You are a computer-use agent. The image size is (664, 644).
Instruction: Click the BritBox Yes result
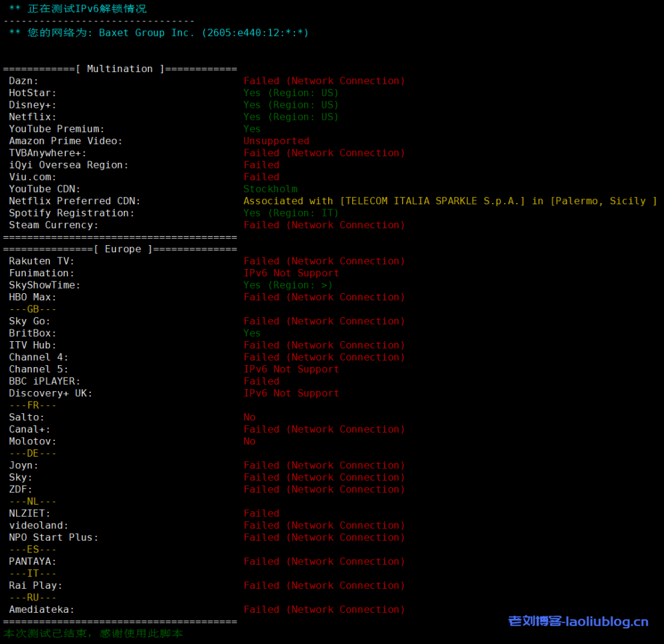[252, 333]
